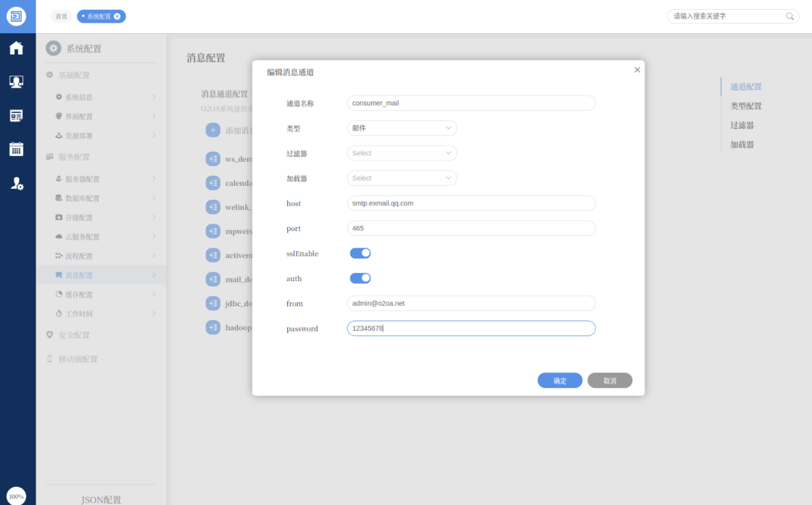Open the calendar icon in left sidebar

pyautogui.click(x=16, y=149)
